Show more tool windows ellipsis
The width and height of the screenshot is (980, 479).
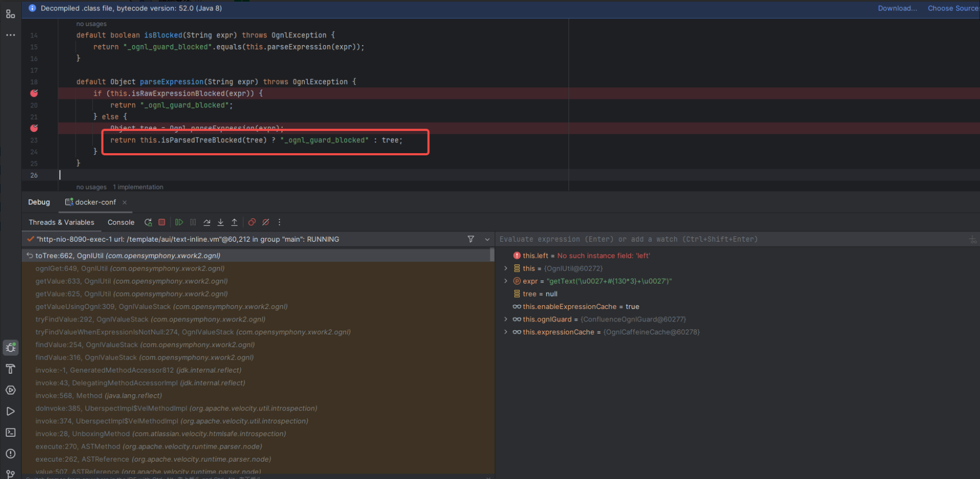(10, 35)
